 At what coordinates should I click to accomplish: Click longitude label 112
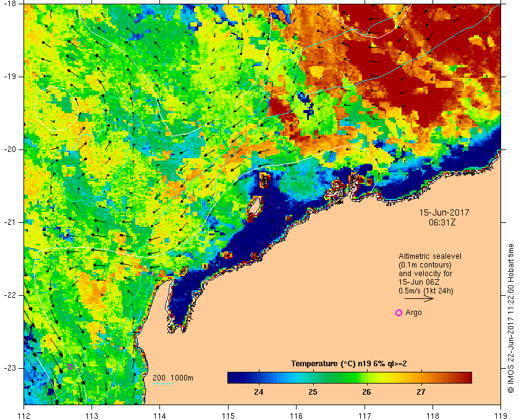point(24,416)
